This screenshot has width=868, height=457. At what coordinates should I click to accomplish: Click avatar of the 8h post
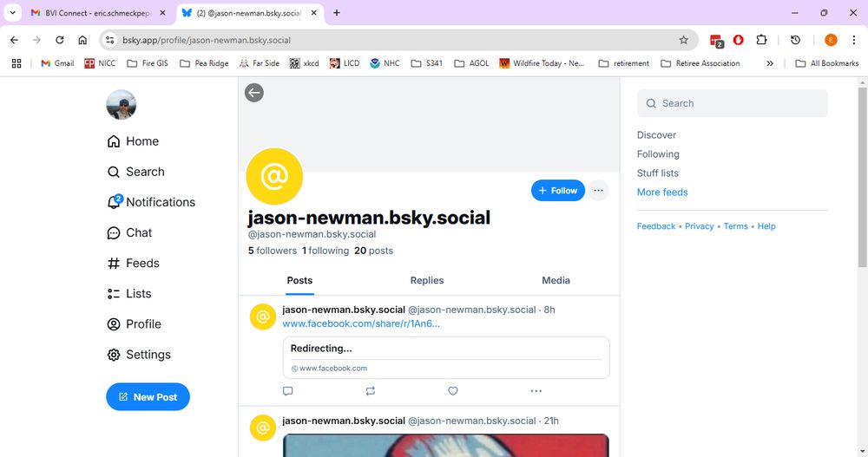pyautogui.click(x=263, y=317)
